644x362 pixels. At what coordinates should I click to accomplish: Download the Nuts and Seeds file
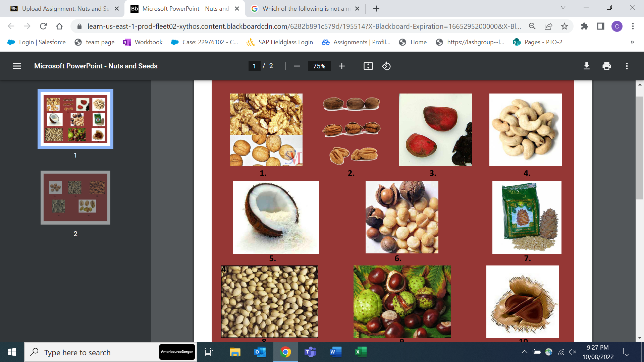[586, 66]
